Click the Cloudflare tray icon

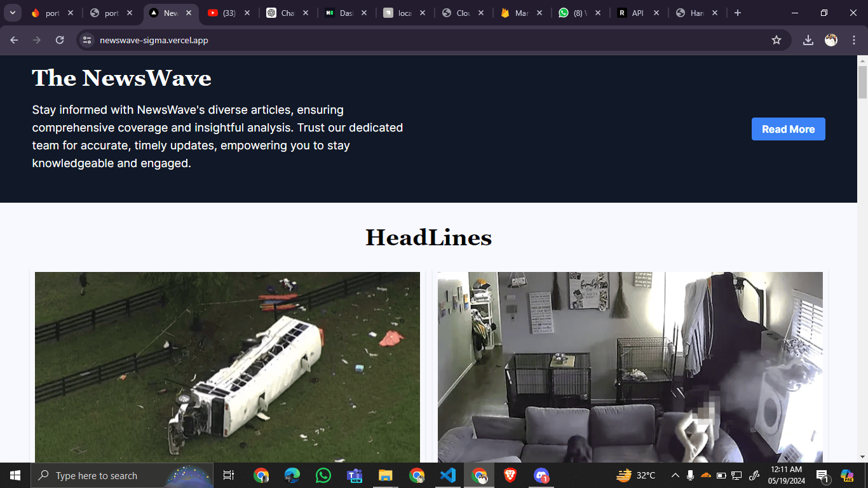click(706, 475)
